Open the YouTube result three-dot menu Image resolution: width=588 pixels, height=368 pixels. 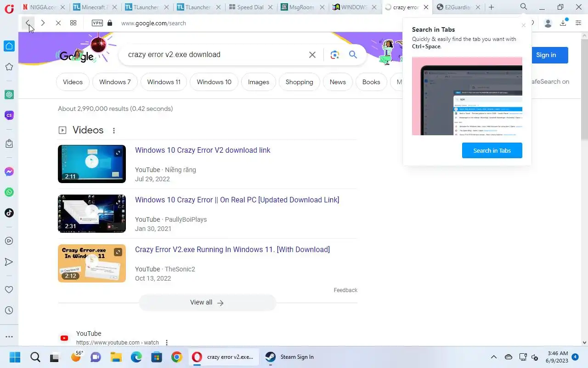[167, 343]
